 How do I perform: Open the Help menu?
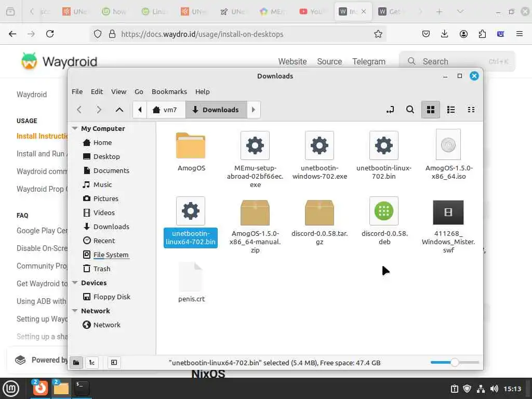click(202, 91)
